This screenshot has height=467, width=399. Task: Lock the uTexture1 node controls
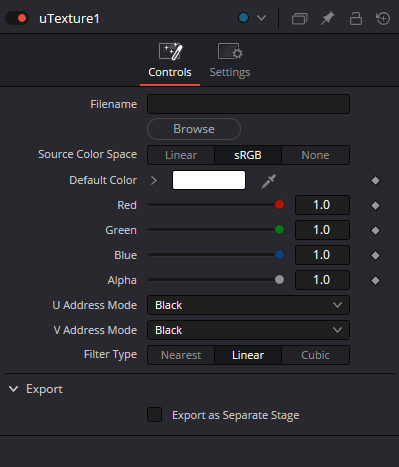355,18
